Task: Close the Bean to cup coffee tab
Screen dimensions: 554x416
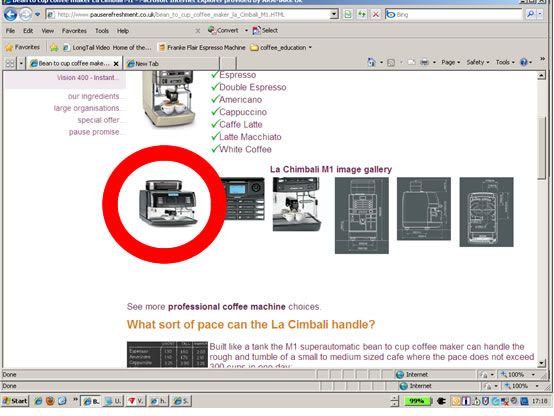Action: tap(116, 64)
